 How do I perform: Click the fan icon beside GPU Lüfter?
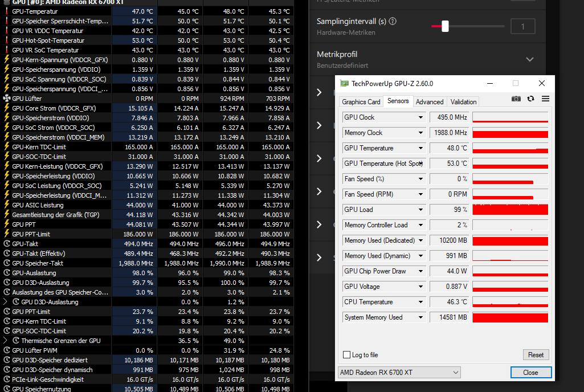click(x=7, y=99)
